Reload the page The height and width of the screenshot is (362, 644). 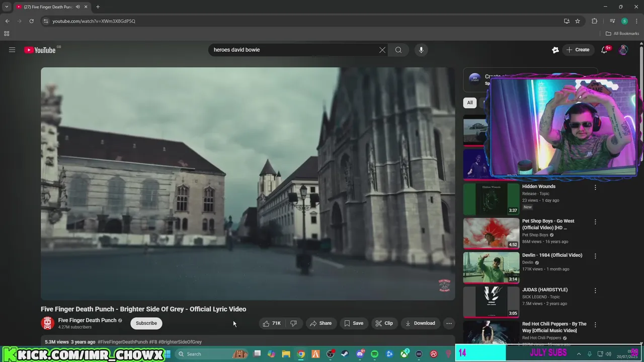[x=31, y=21]
